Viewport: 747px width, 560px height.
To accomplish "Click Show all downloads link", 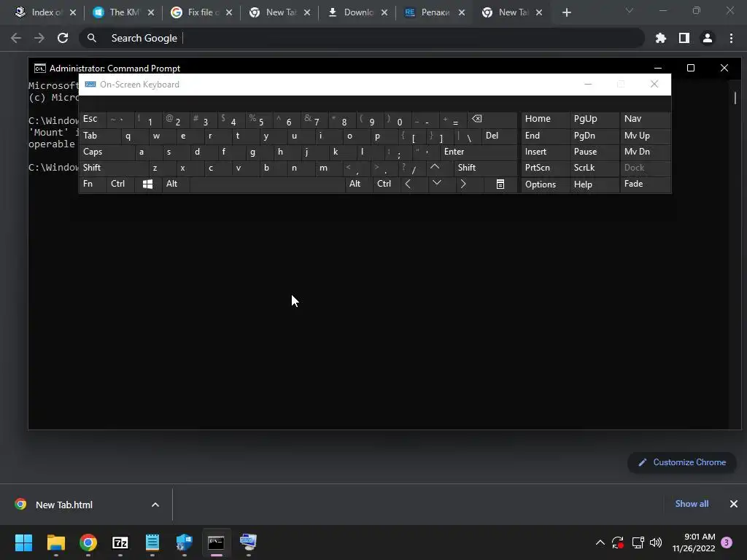I will pos(692,504).
